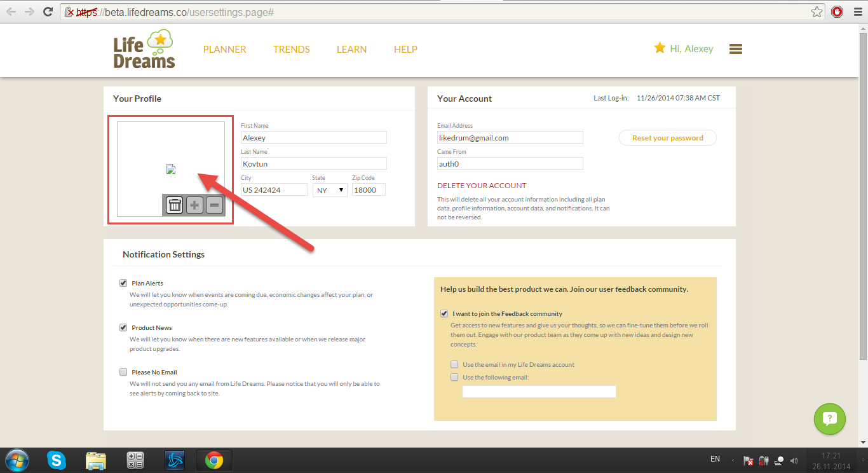Enable the Please No Email checkbox
The image size is (868, 473).
(x=123, y=372)
